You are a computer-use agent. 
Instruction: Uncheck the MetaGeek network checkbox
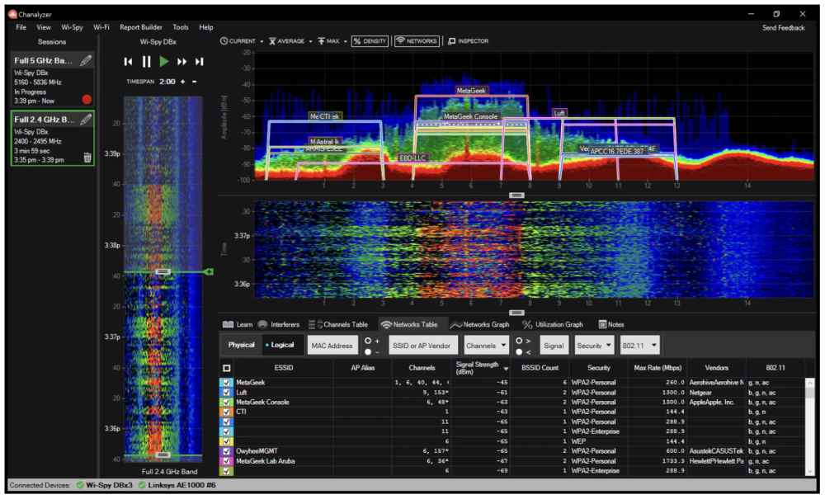pos(227,383)
